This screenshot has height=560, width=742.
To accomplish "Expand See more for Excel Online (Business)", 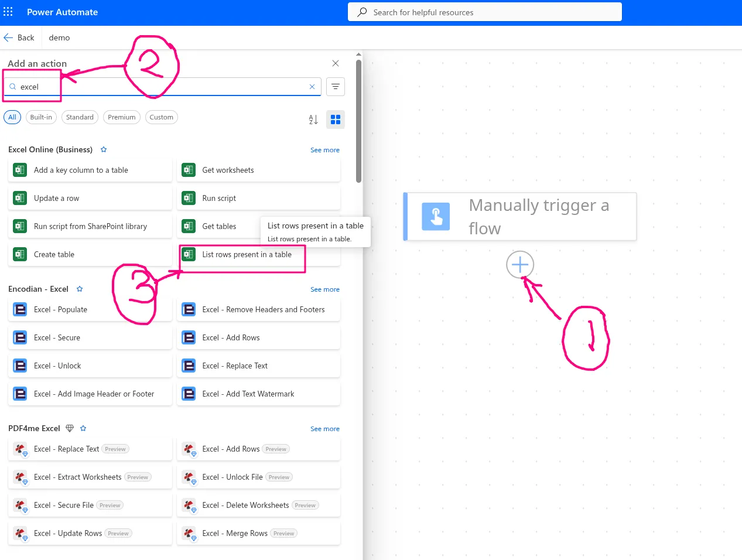I will pyautogui.click(x=324, y=150).
